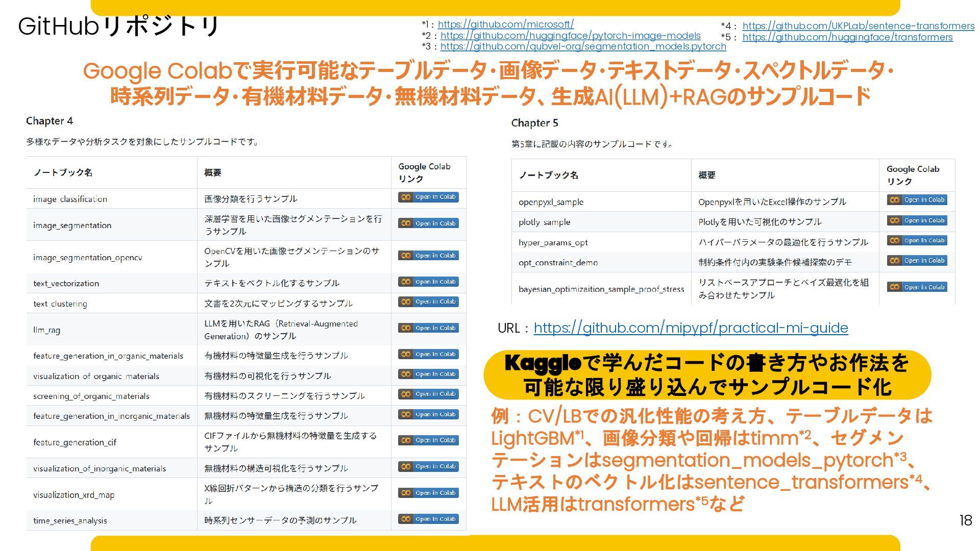Click the image_classification notebook name

[x=70, y=199]
